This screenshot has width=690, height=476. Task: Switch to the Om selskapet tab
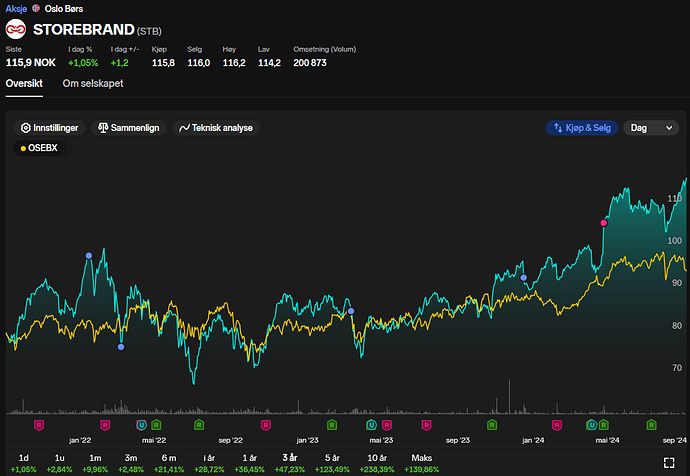click(93, 84)
